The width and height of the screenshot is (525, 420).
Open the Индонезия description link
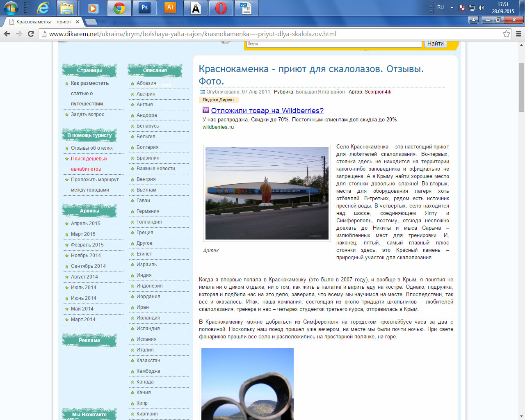point(149,286)
